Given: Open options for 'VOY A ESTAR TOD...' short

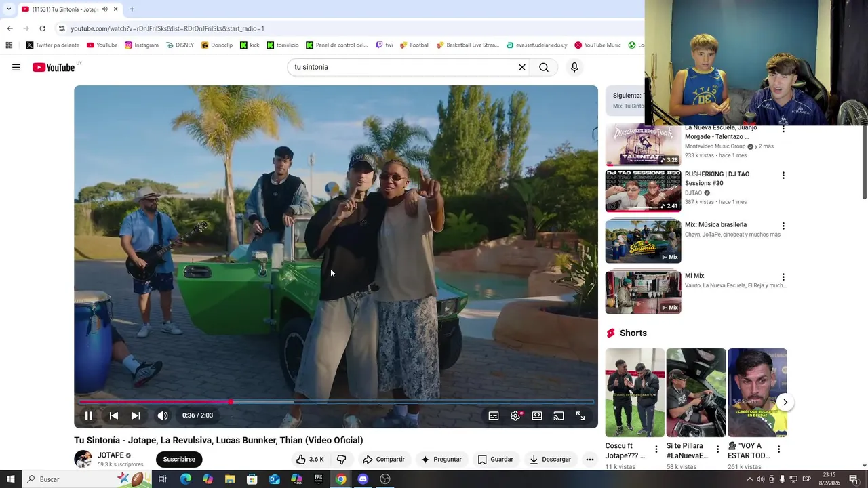Looking at the screenshot, I should (x=778, y=449).
